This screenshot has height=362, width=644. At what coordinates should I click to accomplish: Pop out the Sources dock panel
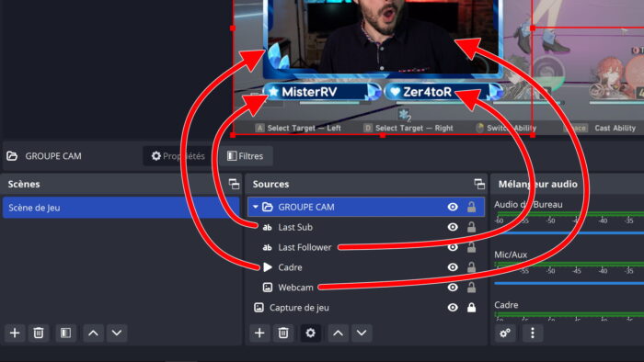point(479,184)
